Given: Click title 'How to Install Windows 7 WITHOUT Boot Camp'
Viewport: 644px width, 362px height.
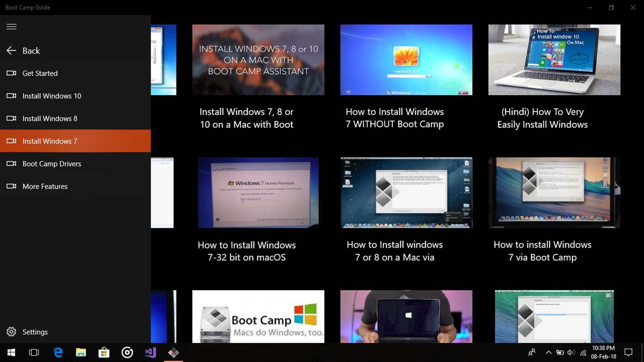Looking at the screenshot, I should click(x=395, y=118).
